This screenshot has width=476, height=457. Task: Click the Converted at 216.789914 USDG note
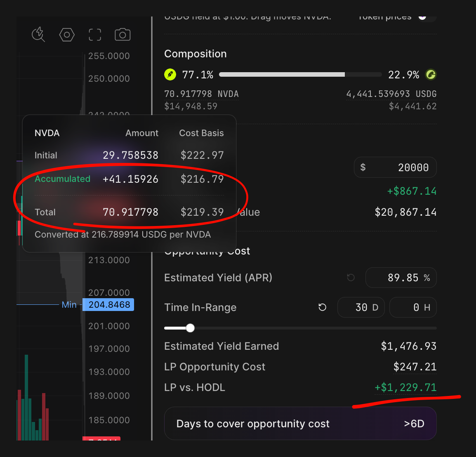[123, 234]
